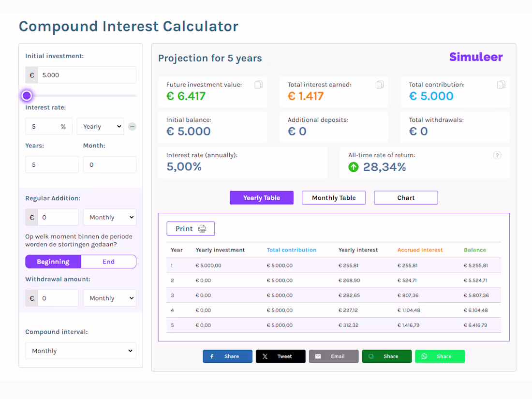Click the dark green Share button
This screenshot has height=399, width=532.
tap(387, 356)
